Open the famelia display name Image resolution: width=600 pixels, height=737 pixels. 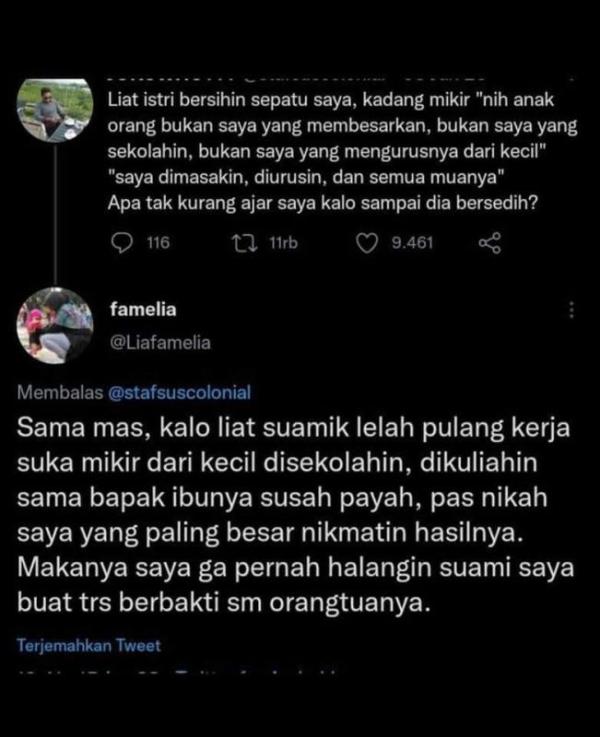click(x=143, y=310)
